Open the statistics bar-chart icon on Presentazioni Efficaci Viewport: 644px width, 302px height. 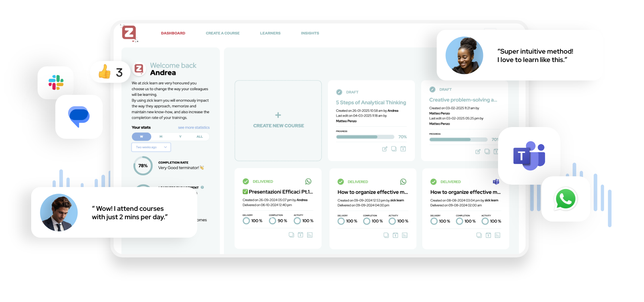coord(309,235)
